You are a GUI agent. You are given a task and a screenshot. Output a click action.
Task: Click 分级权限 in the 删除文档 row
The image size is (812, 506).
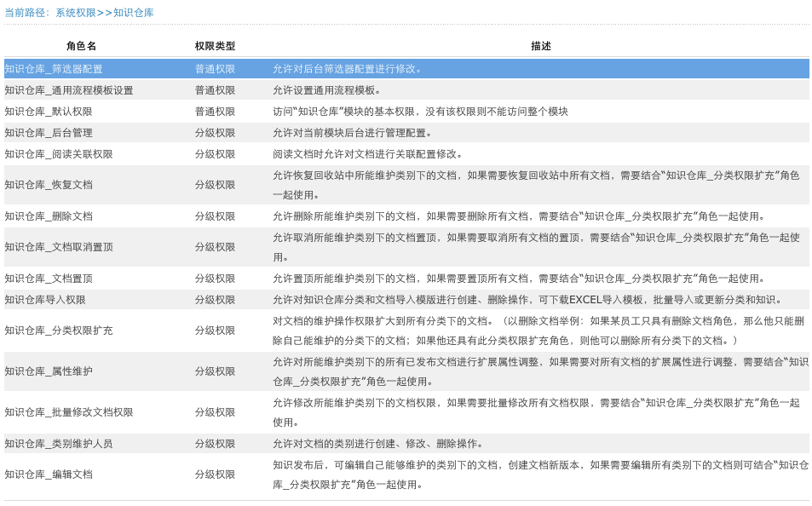pyautogui.click(x=215, y=216)
